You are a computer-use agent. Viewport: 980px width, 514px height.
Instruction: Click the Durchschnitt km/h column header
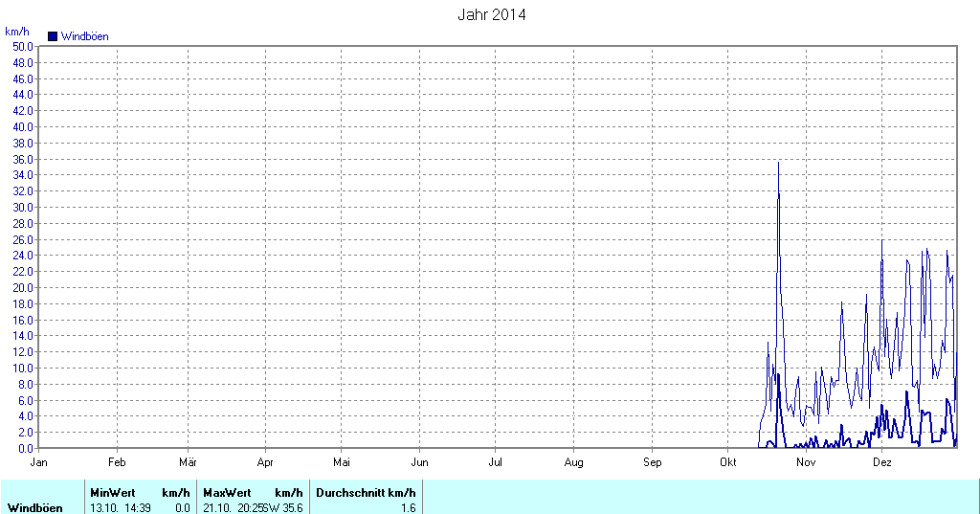tap(366, 492)
